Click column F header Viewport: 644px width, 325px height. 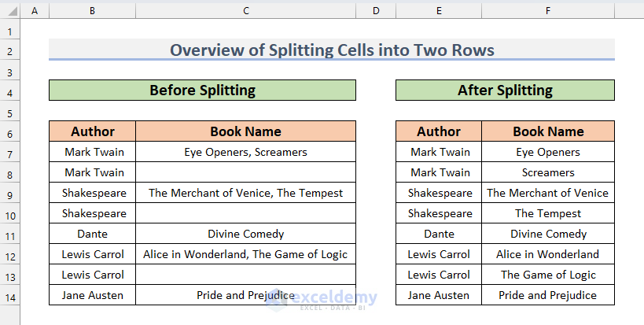point(548,10)
